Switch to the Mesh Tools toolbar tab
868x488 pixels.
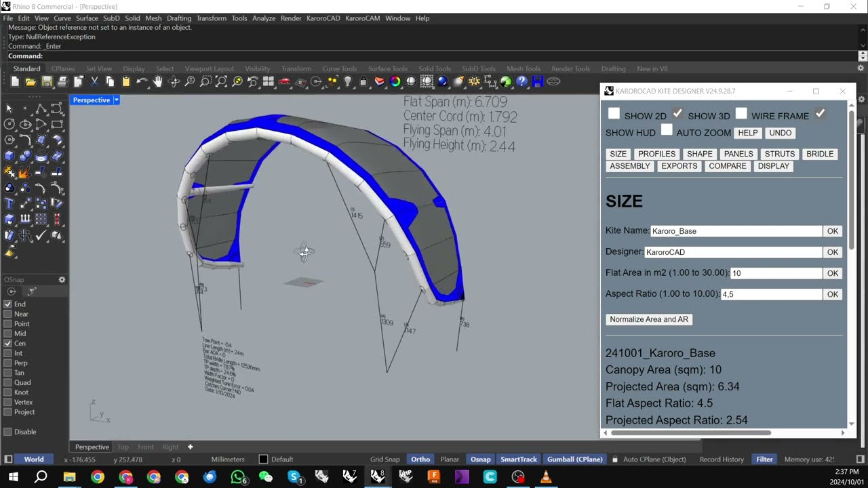[524, 68]
